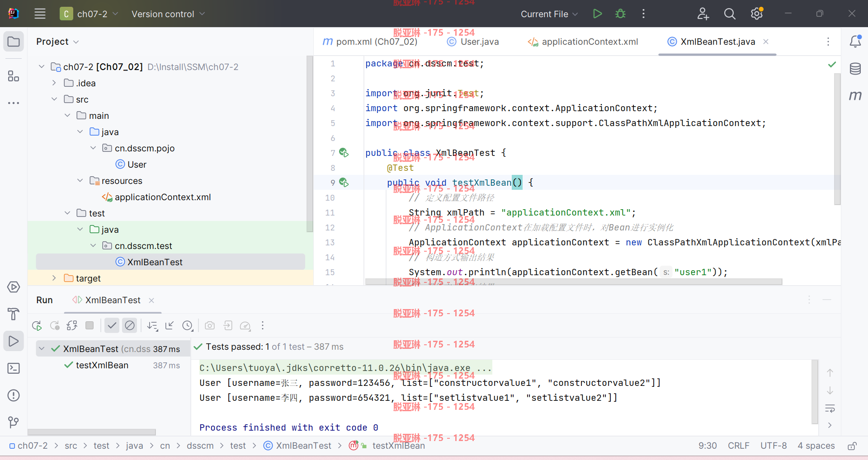Open the Project view selector dropdown
This screenshot has height=460, width=868.
[x=57, y=42]
